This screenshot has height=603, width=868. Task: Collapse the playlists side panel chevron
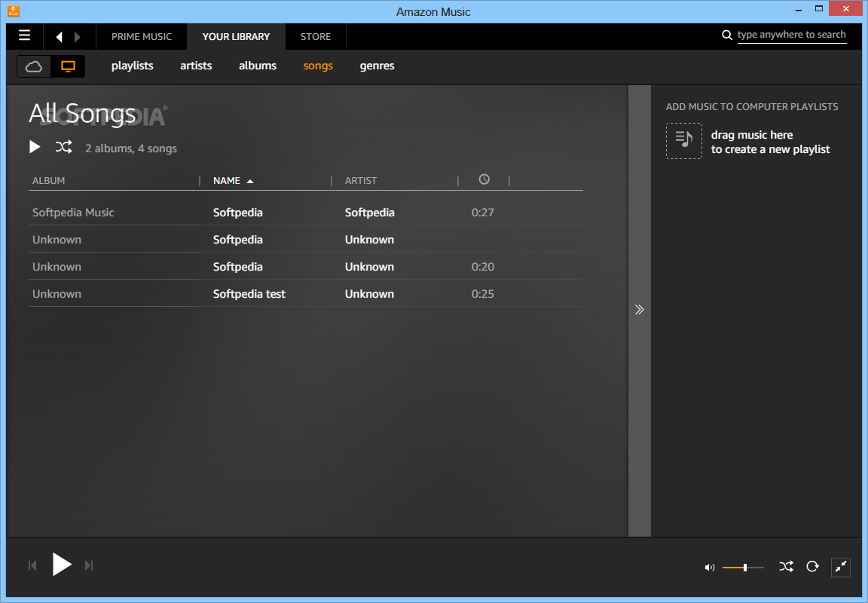[x=640, y=310]
